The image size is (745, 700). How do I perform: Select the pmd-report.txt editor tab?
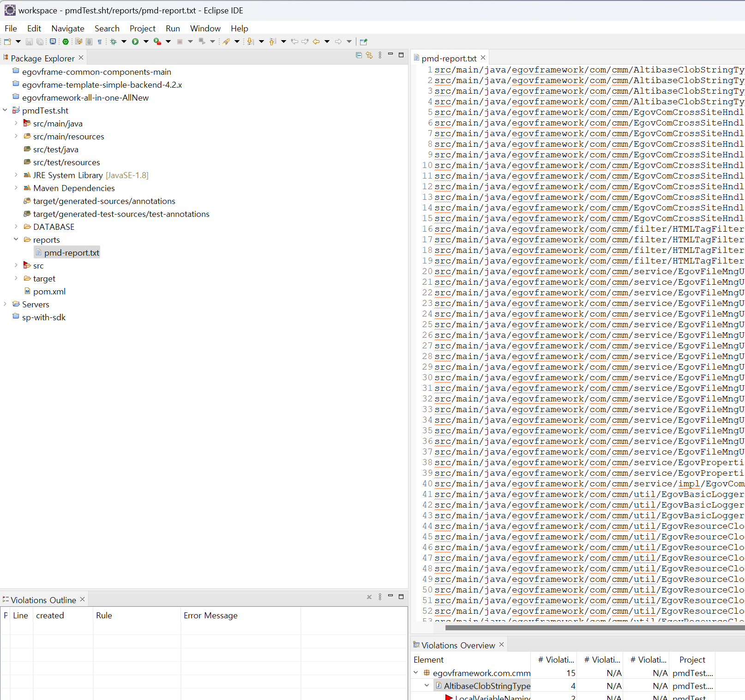(449, 58)
